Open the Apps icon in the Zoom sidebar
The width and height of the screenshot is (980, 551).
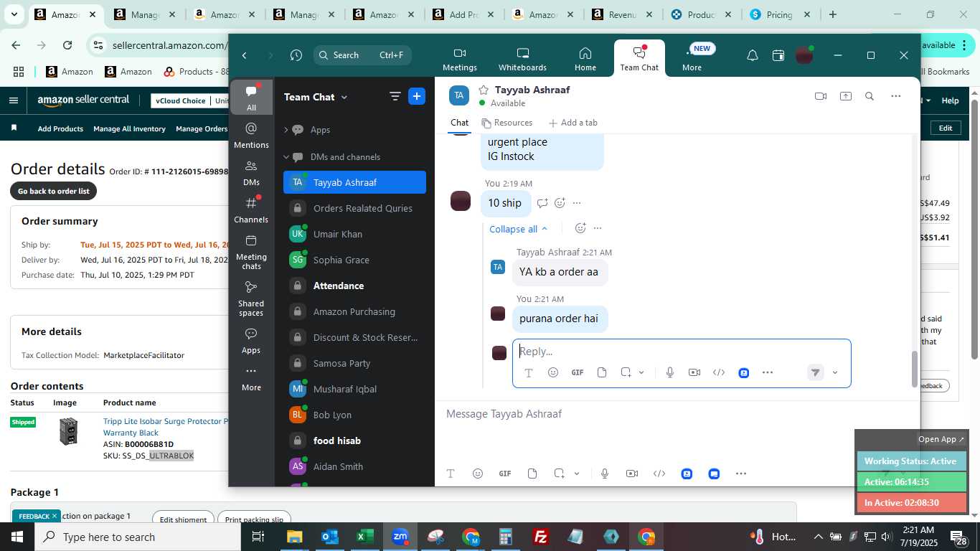coord(251,340)
